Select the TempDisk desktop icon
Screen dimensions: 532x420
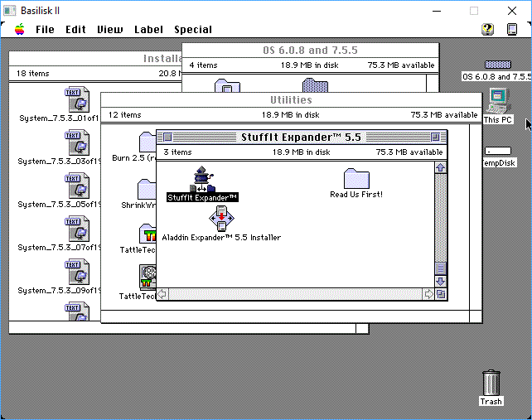click(498, 151)
